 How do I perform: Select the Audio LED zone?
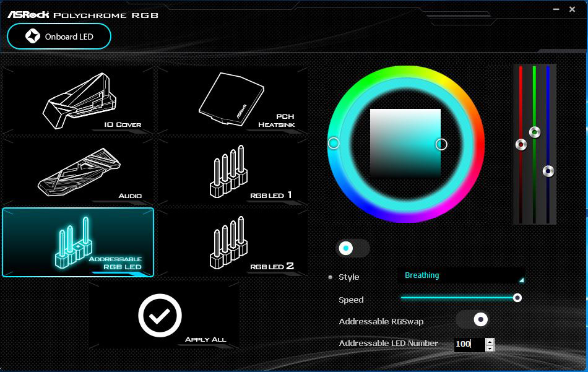[x=78, y=171]
